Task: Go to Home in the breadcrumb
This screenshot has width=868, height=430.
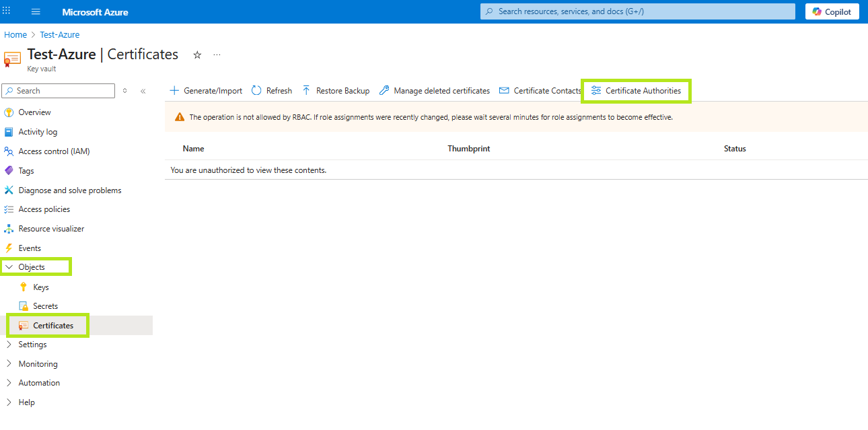Action: pyautogui.click(x=15, y=35)
